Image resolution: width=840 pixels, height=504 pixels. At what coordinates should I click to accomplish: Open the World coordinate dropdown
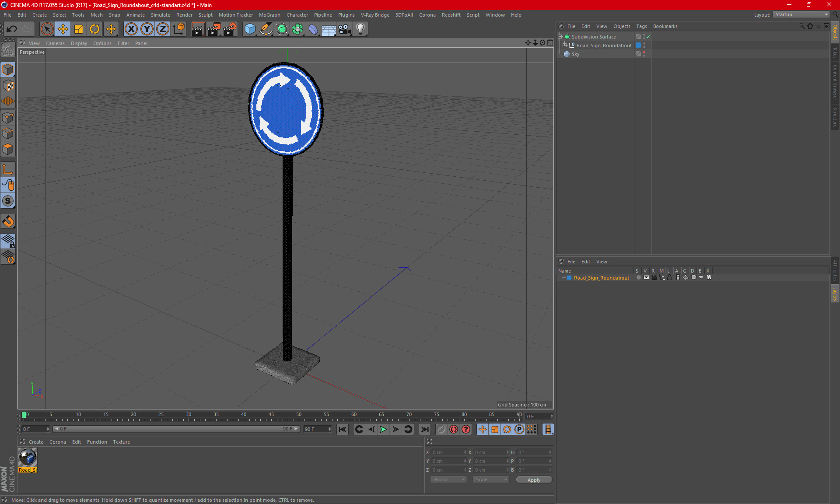[x=448, y=479]
